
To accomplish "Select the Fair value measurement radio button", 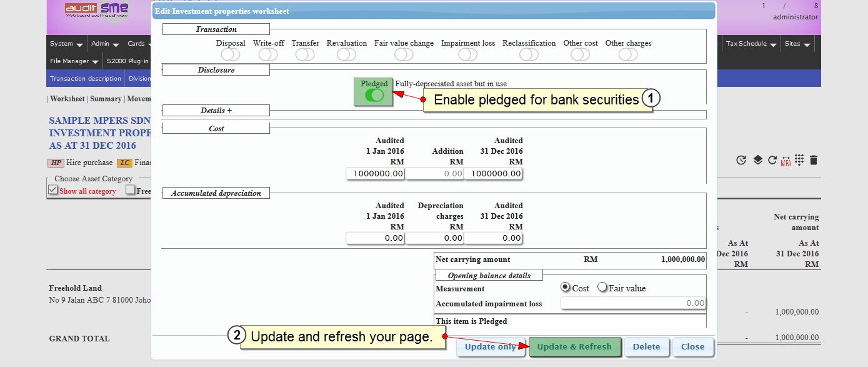I will tap(603, 288).
